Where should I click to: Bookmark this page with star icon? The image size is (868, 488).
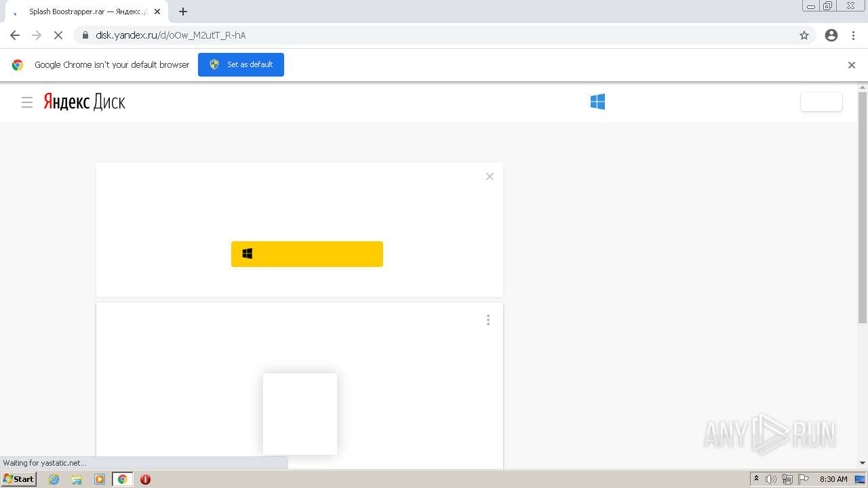point(804,35)
